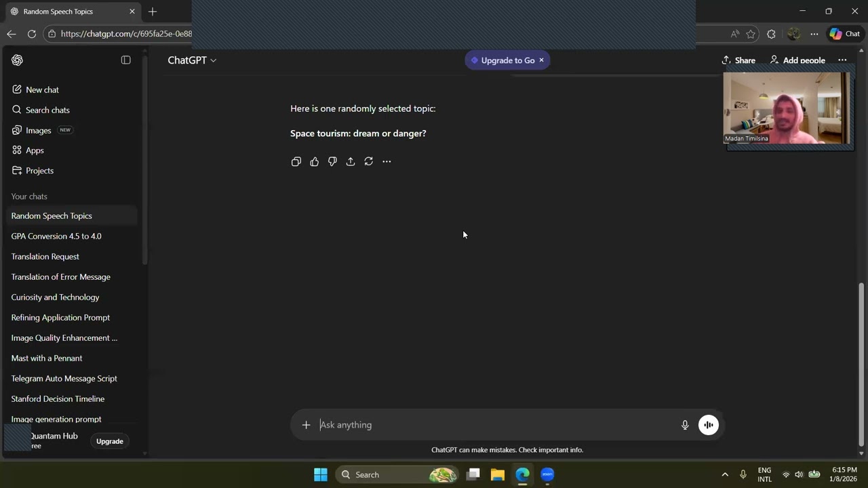
Task: Refresh the page in the browser
Action: (x=32, y=34)
